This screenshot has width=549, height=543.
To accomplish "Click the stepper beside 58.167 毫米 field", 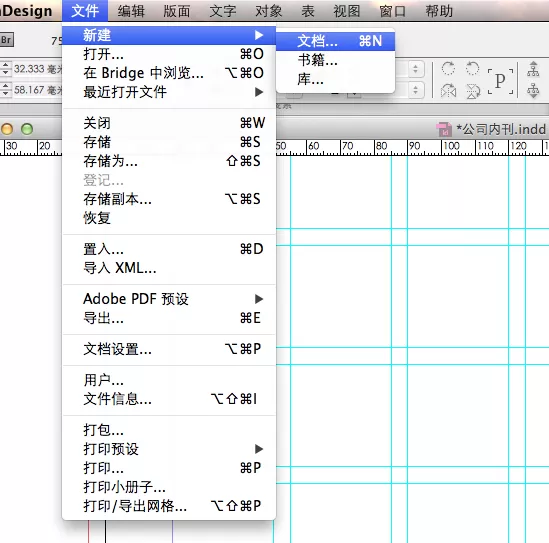I will [6, 90].
